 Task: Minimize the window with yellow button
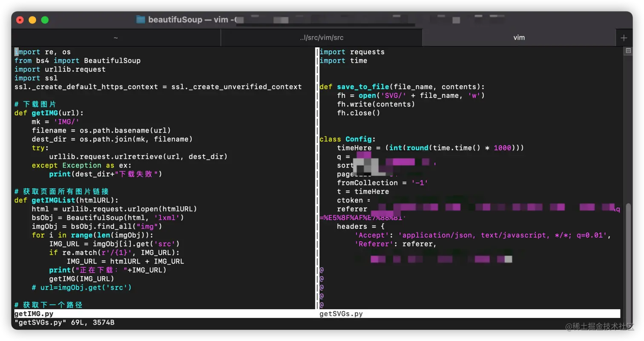(32, 20)
